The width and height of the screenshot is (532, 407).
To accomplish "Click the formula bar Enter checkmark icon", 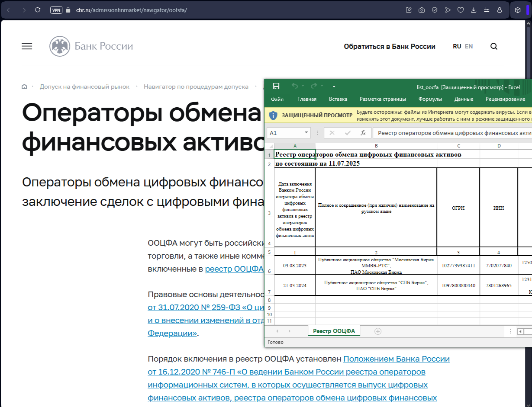I will tap(348, 133).
